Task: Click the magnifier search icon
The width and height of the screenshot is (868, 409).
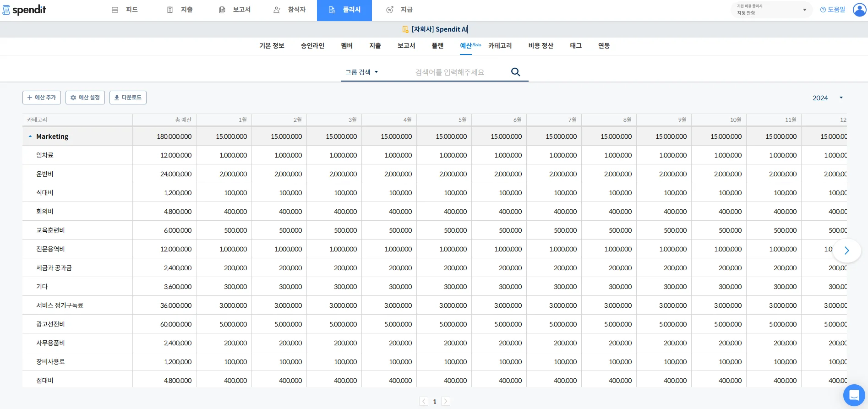Action: coord(515,72)
